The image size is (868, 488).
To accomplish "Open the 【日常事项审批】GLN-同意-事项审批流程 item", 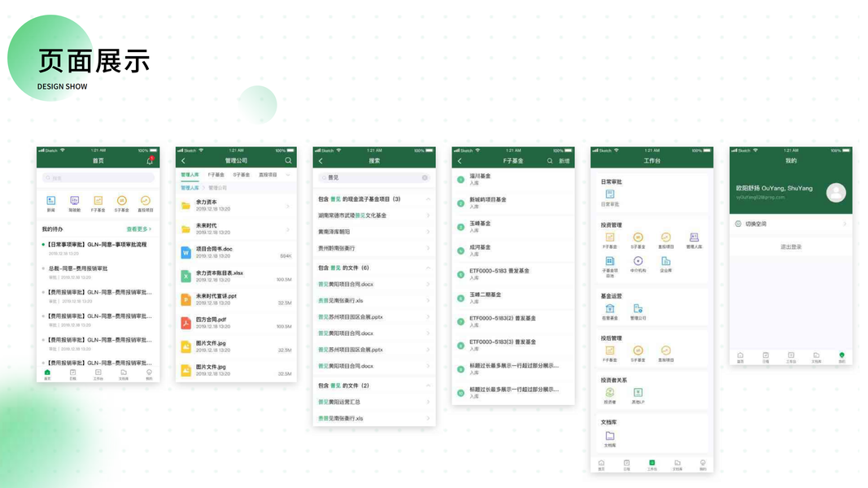I will 98,248.
